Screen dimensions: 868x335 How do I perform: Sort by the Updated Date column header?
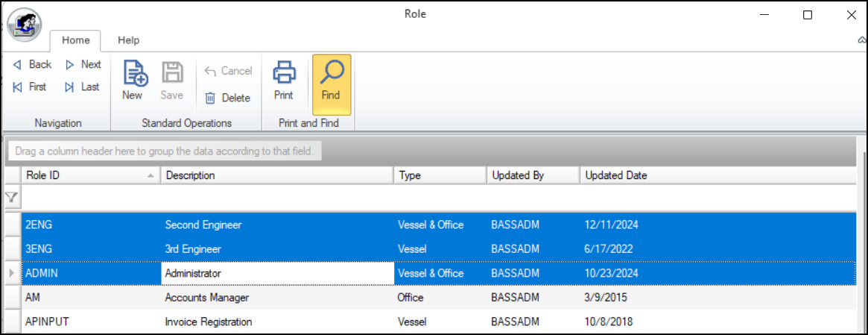click(x=718, y=176)
